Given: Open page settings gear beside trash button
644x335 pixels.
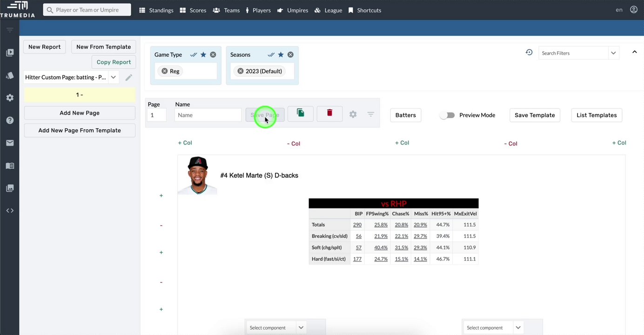Looking at the screenshot, I should [353, 114].
